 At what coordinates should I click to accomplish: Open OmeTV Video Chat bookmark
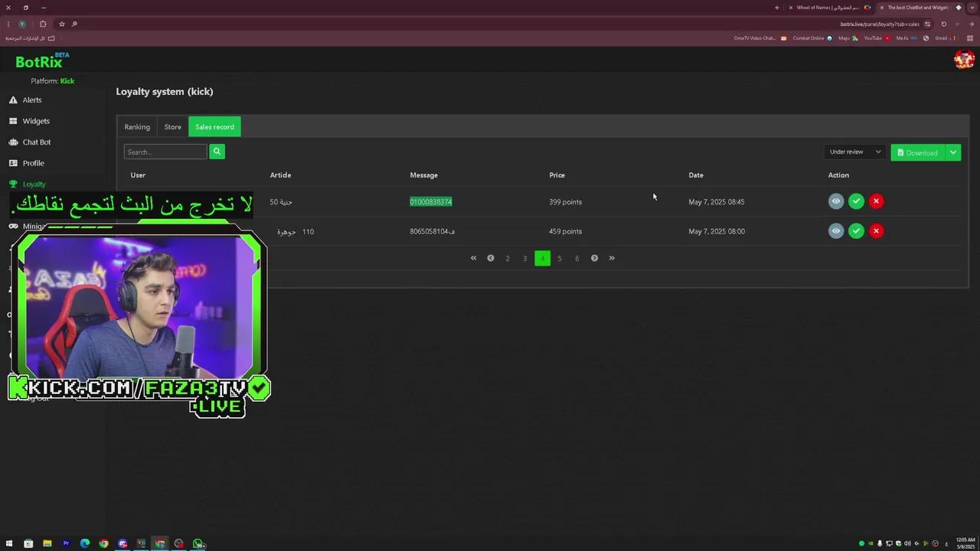click(760, 38)
